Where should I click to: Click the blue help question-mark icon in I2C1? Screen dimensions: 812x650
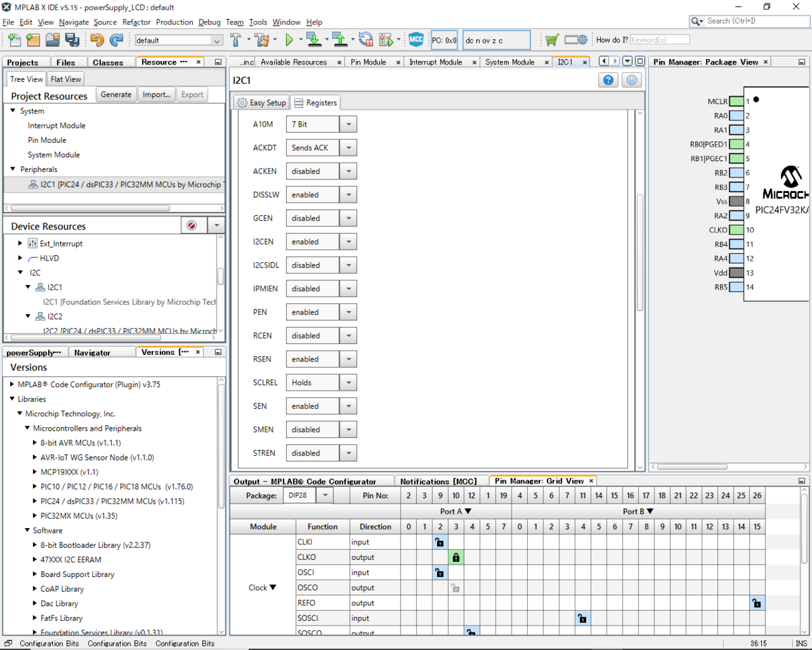(609, 80)
